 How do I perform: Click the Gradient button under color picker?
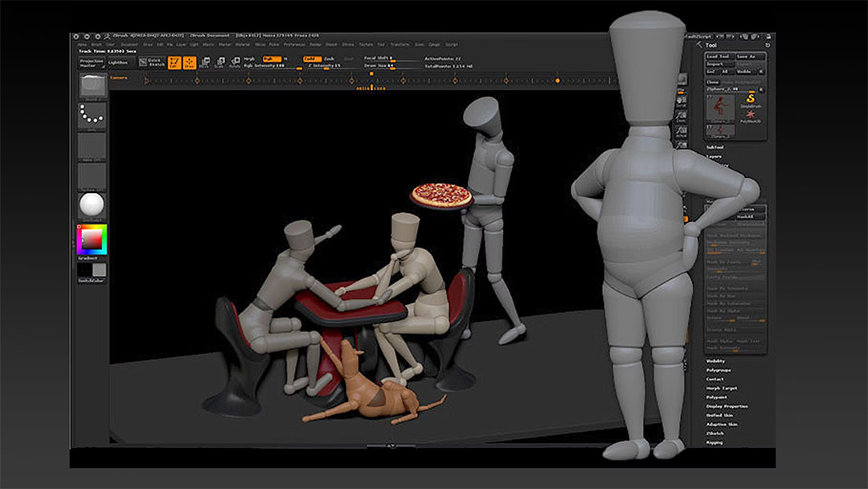pyautogui.click(x=88, y=259)
